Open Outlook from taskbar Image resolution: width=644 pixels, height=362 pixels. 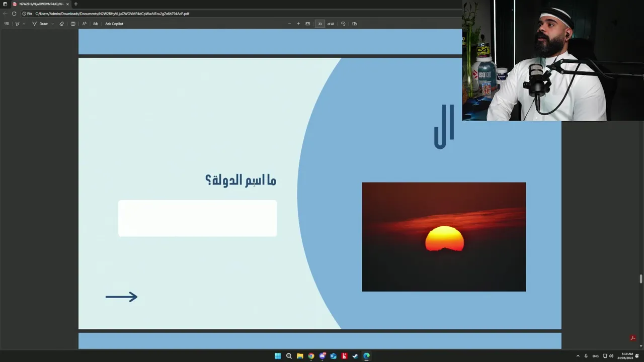[x=333, y=356]
